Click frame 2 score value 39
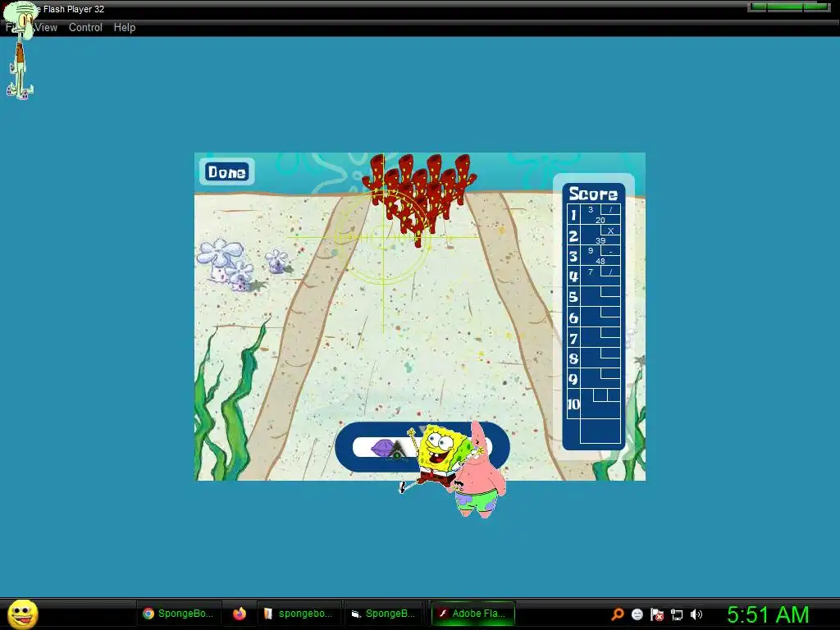The height and width of the screenshot is (630, 840). (600, 240)
